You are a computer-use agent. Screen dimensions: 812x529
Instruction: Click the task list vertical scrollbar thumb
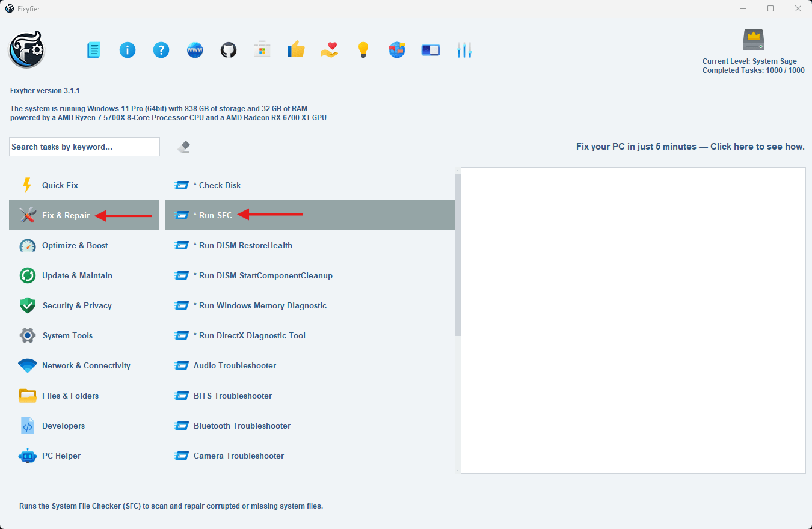(458, 254)
